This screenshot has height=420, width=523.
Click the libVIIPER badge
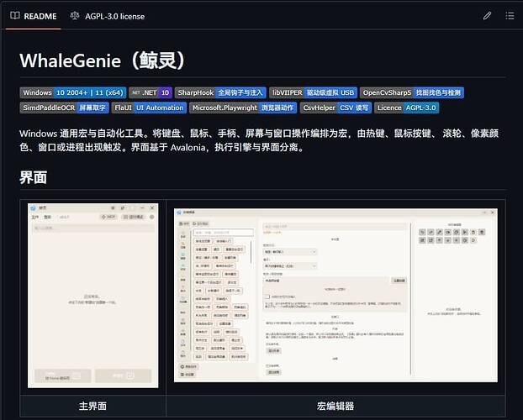(x=313, y=92)
